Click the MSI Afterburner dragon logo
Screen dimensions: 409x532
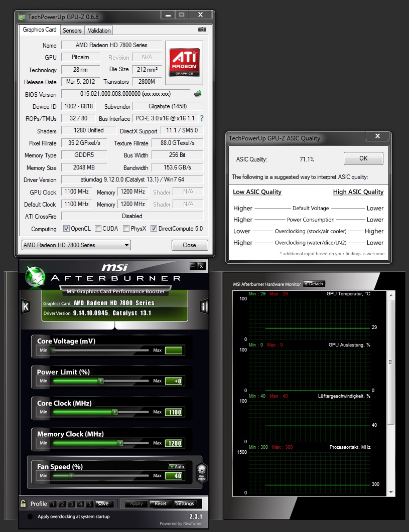point(35,276)
